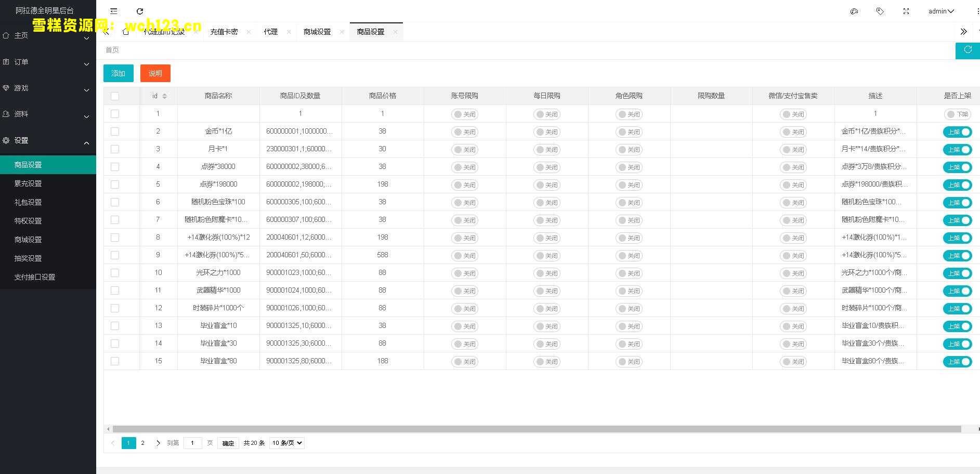
Task: Switch to the 代理 tab
Action: pos(270,32)
